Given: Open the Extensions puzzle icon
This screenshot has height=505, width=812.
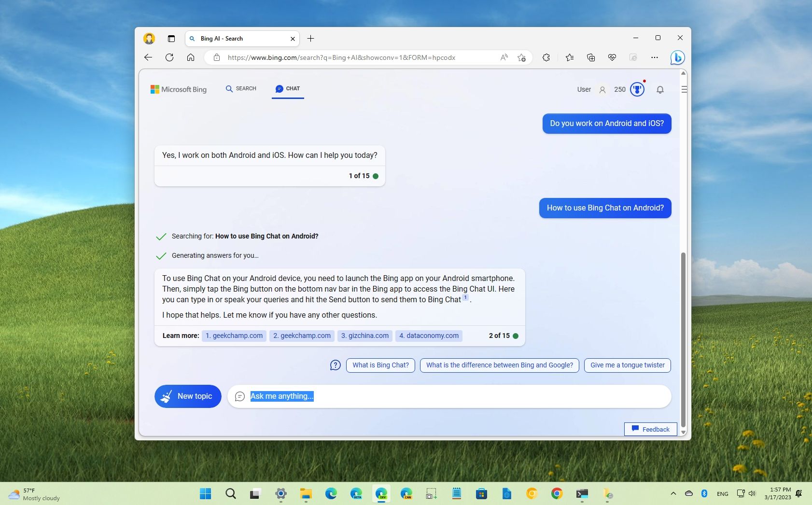Looking at the screenshot, I should point(546,57).
